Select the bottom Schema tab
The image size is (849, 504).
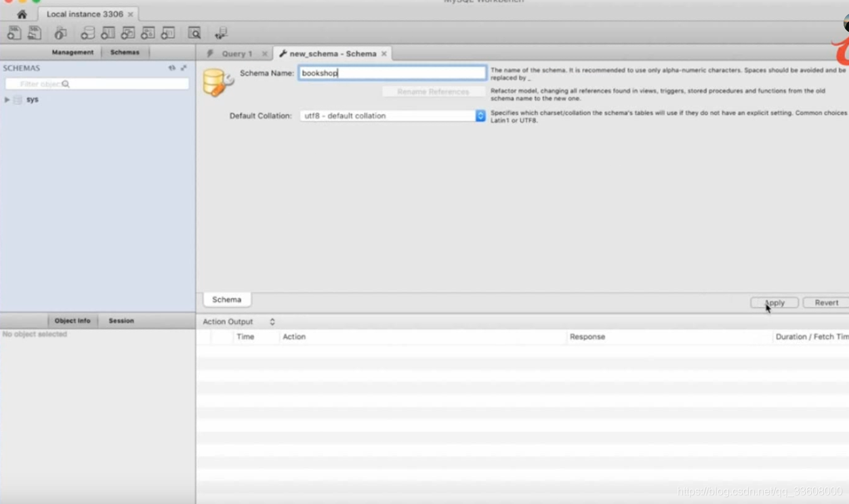pos(226,299)
